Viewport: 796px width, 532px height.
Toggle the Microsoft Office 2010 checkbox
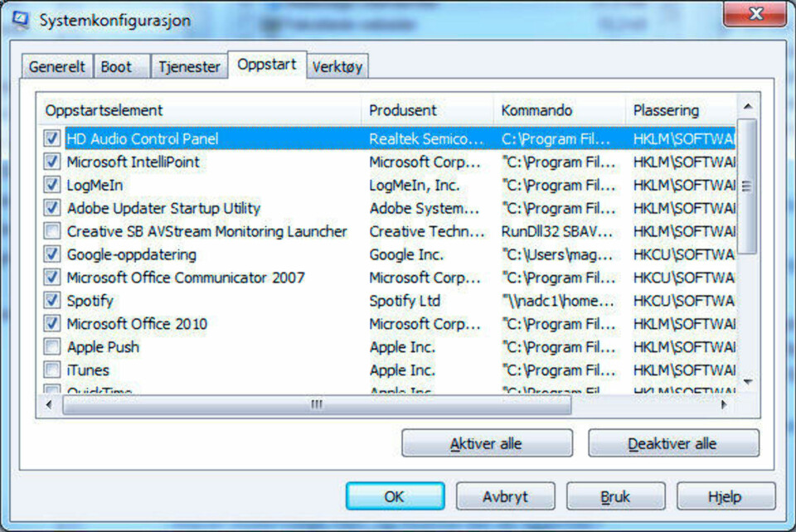click(x=51, y=323)
